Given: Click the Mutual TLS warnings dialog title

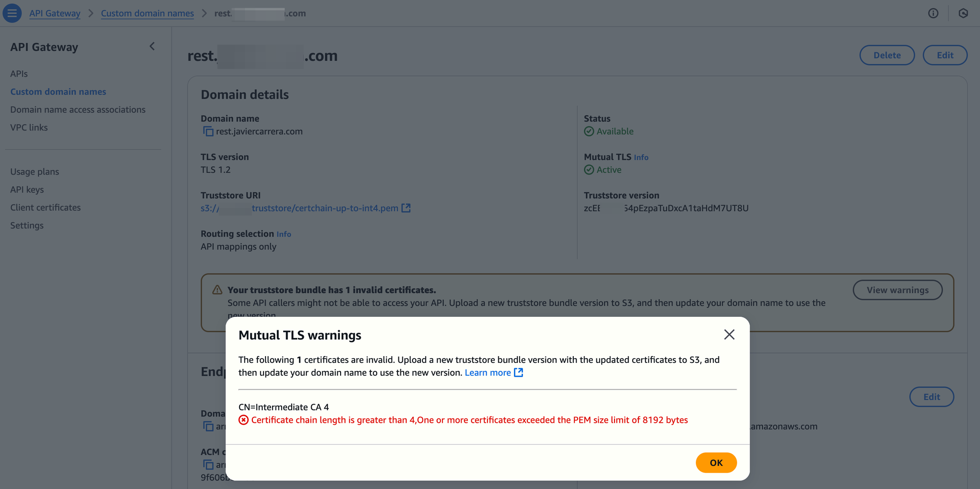Looking at the screenshot, I should tap(300, 335).
